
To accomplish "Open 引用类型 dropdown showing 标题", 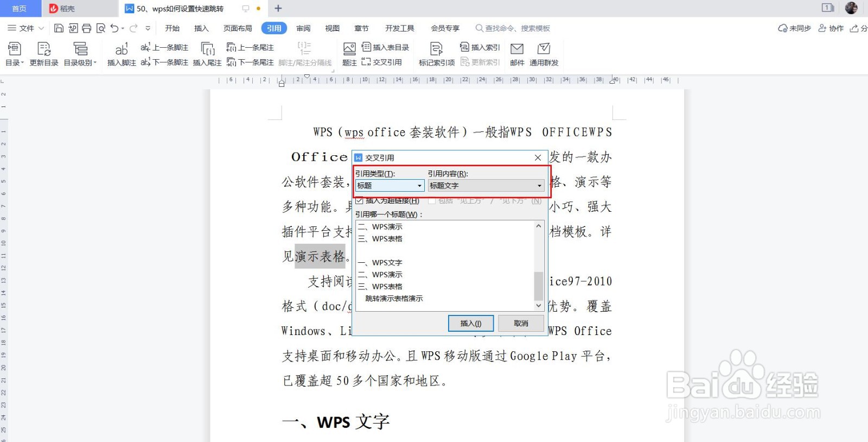I will [x=390, y=186].
